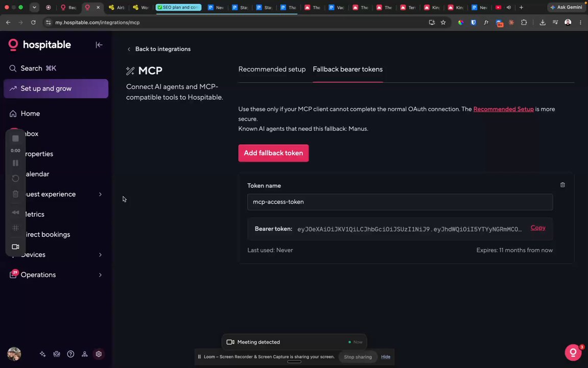Stop the Loom recording with square button
The height and width of the screenshot is (368, 588).
(15, 139)
